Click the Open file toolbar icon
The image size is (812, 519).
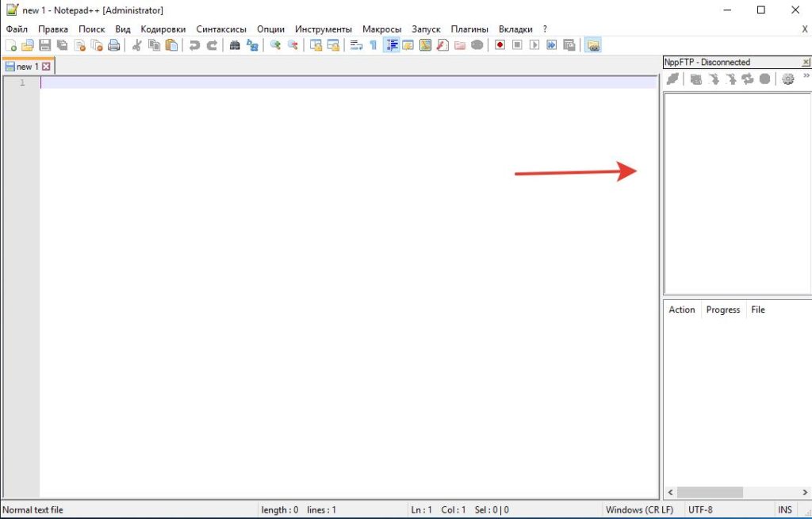pyautogui.click(x=28, y=45)
